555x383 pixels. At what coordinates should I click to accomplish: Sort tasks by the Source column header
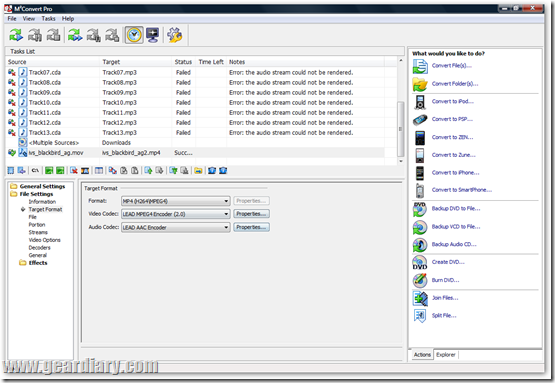pos(53,62)
